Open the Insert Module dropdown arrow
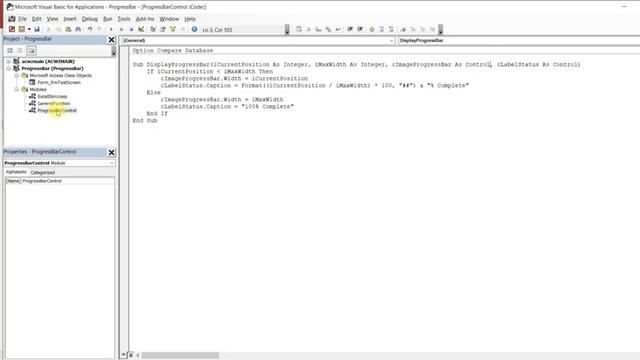The height and width of the screenshot is (360, 640). click(x=29, y=29)
